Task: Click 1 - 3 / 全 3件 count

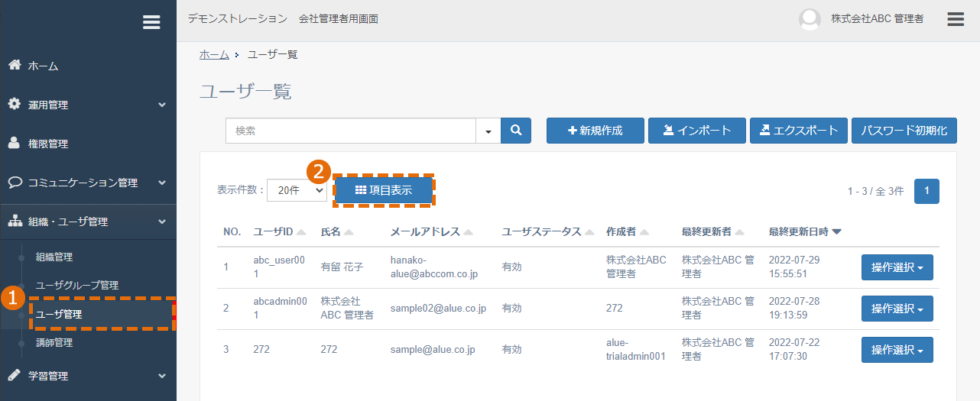Action: coord(875,191)
